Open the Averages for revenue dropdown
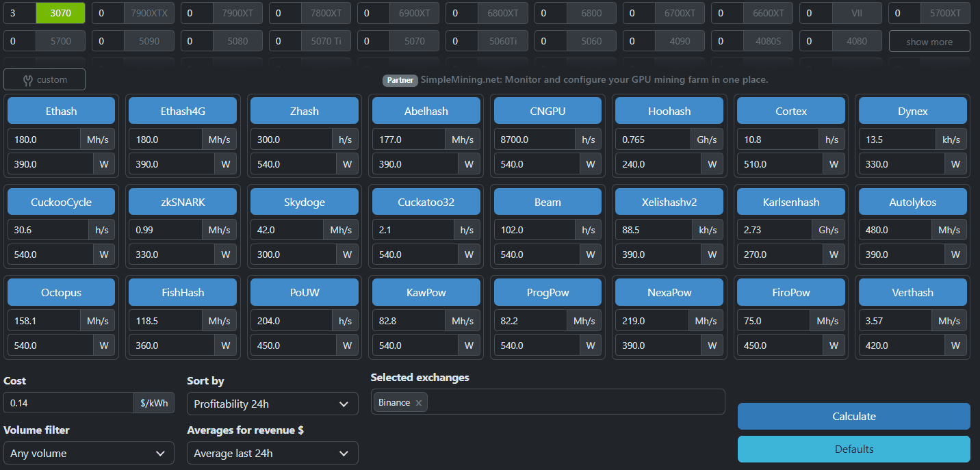Viewport: 980px width, 470px height. pos(272,453)
